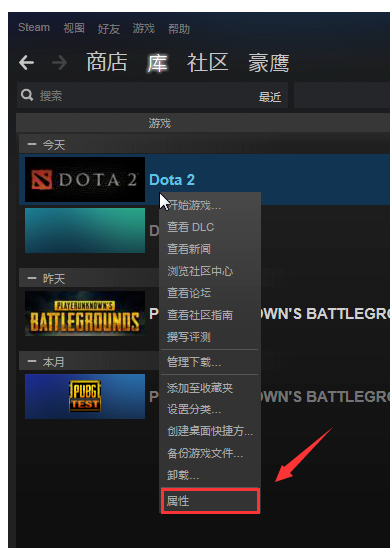Select the PUBG TEST thumbnail

(85, 396)
